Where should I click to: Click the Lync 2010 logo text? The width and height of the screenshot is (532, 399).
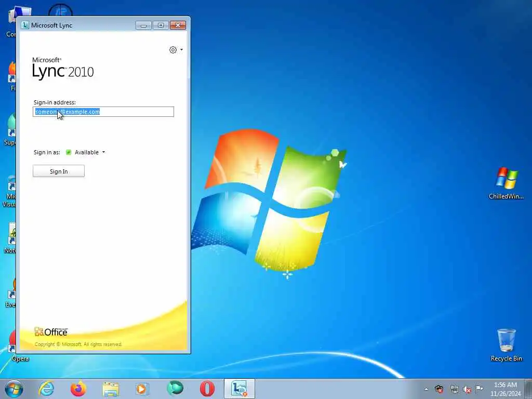coord(63,69)
